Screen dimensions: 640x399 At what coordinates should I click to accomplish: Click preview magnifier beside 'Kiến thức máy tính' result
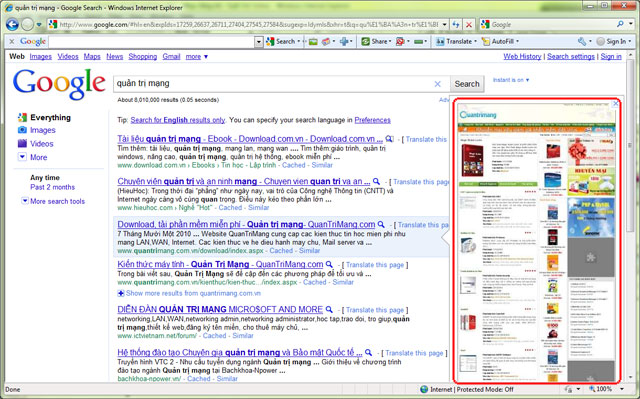point(329,264)
